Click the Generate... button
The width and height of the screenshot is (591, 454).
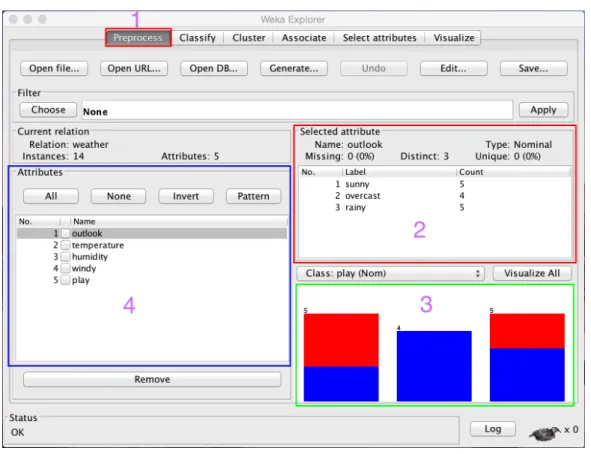click(294, 69)
